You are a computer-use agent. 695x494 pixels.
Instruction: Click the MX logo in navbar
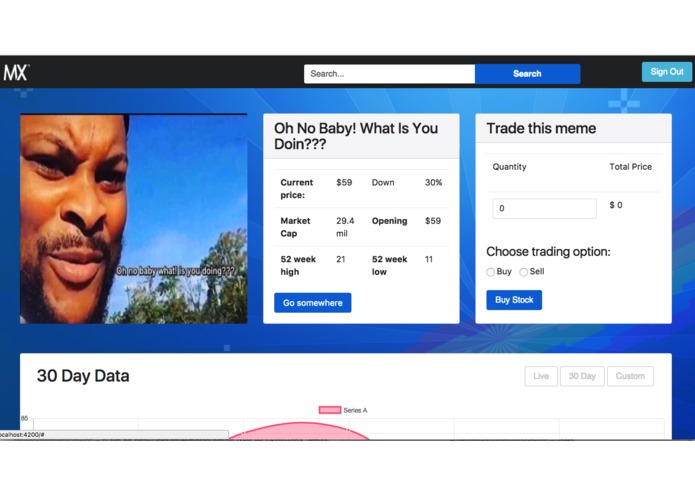pyautogui.click(x=16, y=73)
